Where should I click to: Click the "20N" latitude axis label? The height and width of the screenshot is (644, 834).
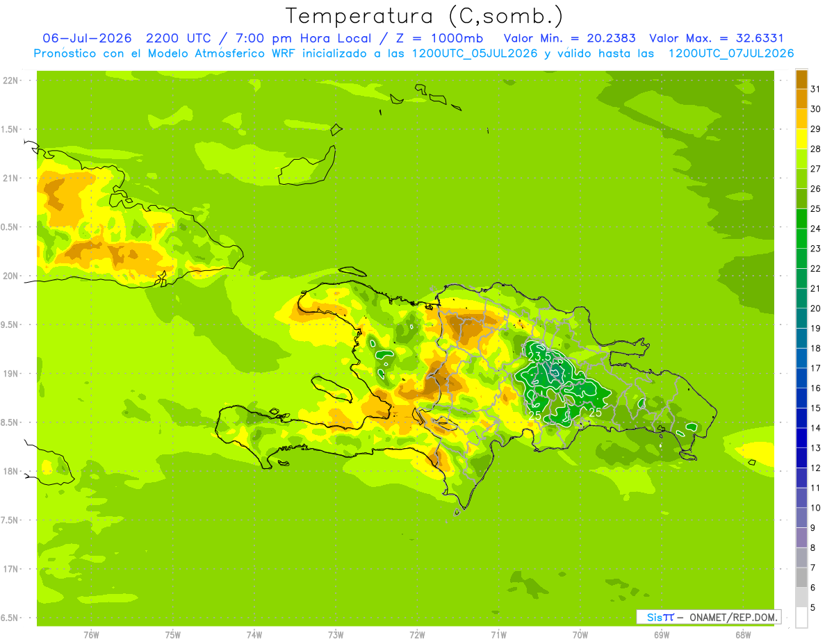[x=11, y=276]
